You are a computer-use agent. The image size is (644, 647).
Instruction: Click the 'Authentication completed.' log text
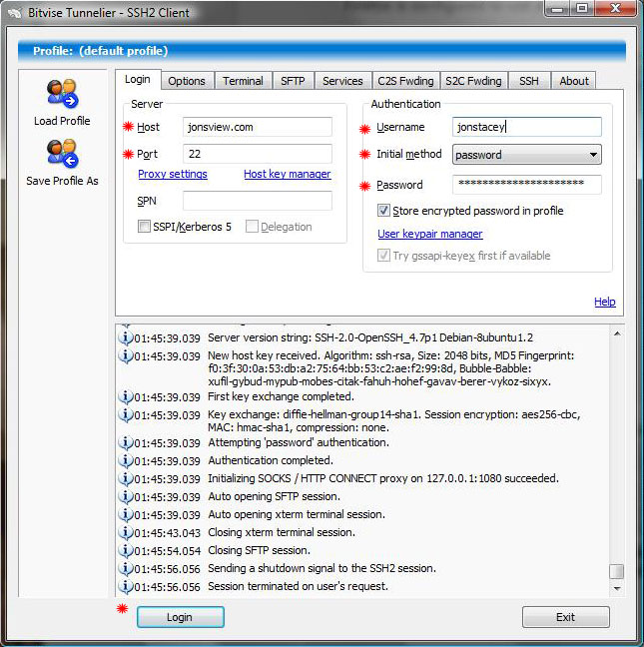tap(271, 460)
